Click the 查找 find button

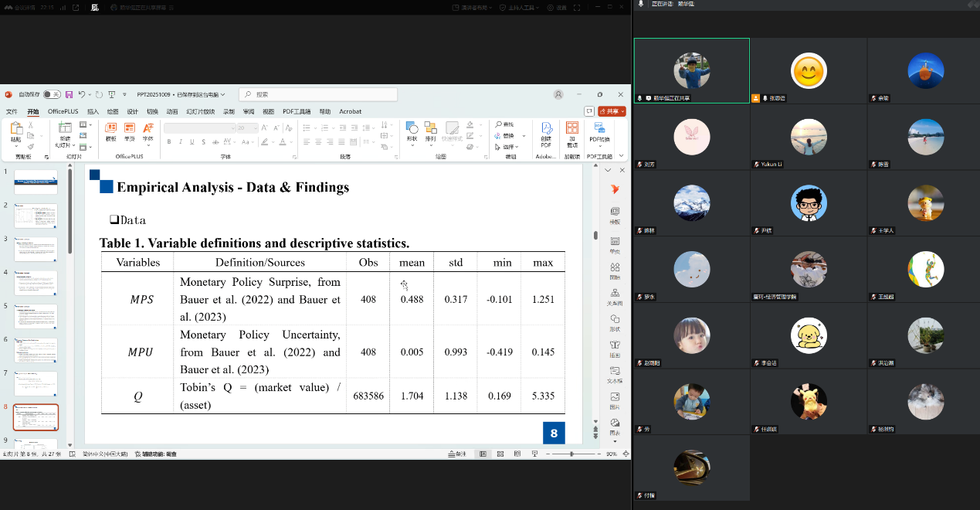[x=505, y=124]
